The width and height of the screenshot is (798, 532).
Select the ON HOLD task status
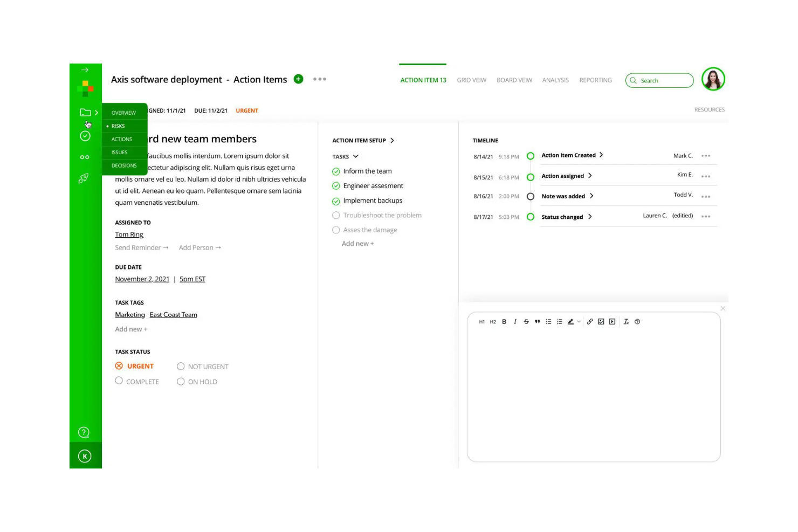coord(181,382)
